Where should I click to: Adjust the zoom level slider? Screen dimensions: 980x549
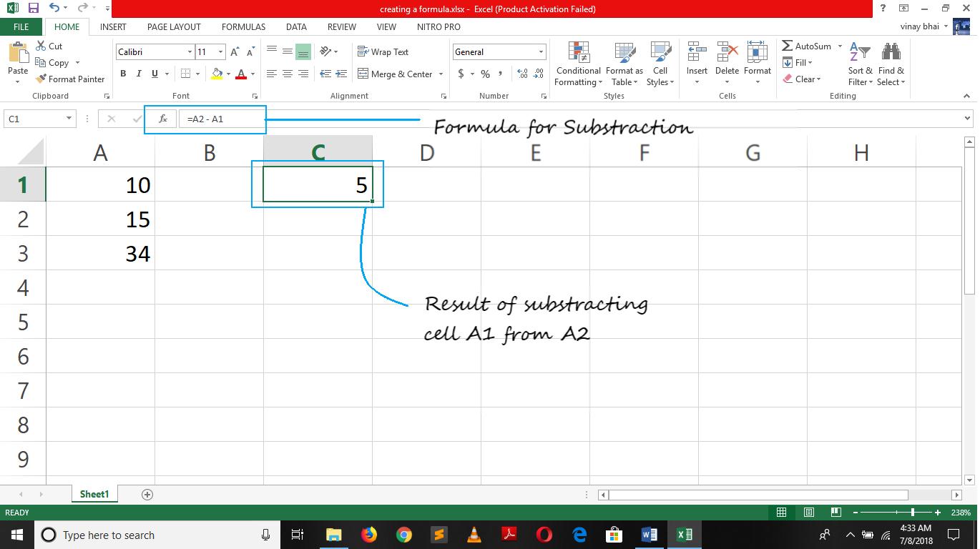tap(912, 513)
